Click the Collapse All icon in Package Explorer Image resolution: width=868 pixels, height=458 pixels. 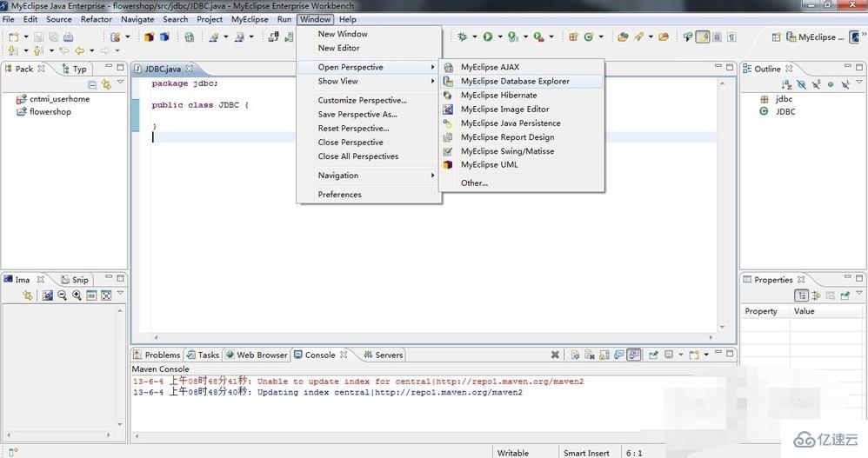point(92,84)
